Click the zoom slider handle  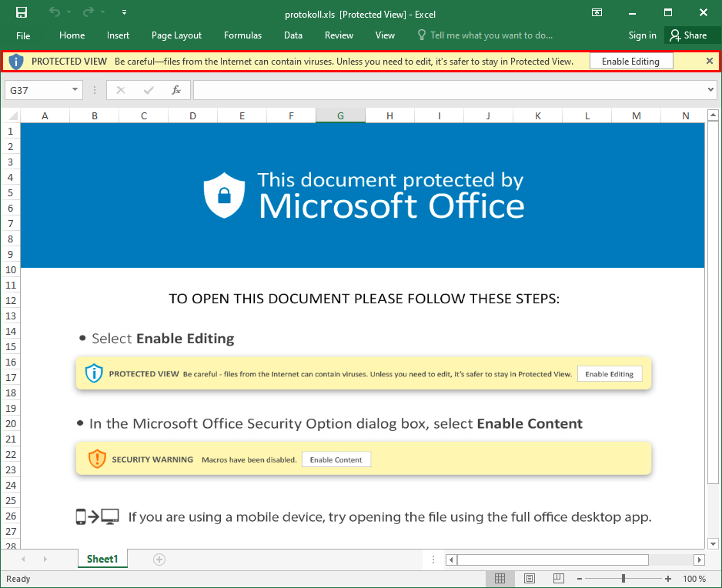tap(623, 579)
